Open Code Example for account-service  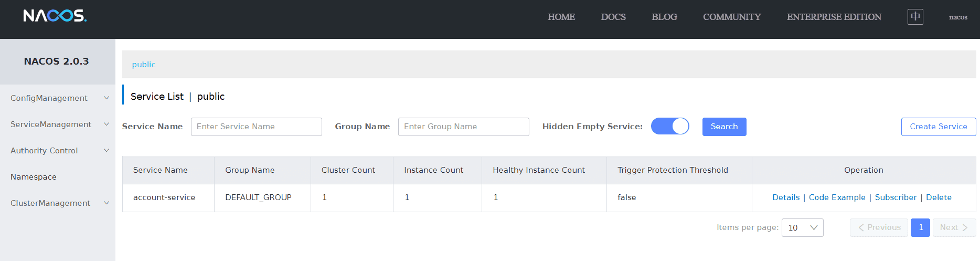click(837, 197)
